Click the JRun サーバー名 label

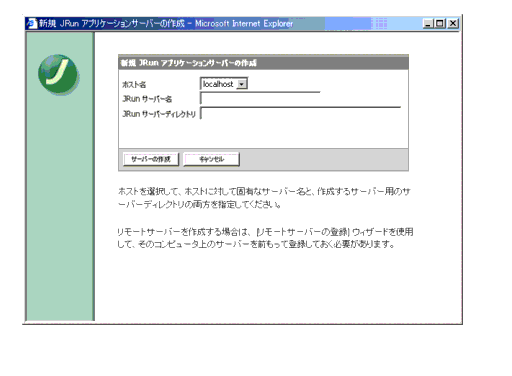[x=147, y=99]
